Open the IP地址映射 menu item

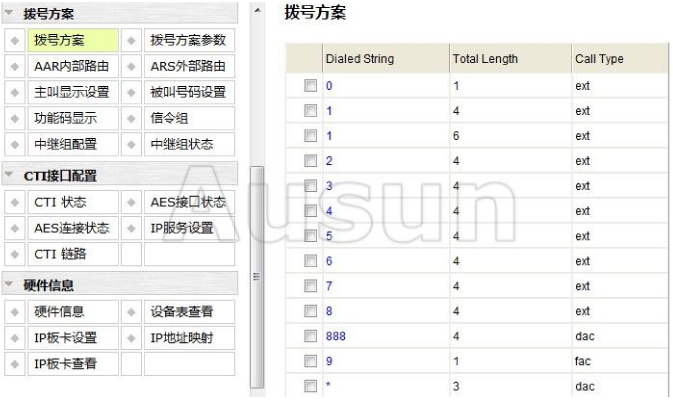click(187, 338)
